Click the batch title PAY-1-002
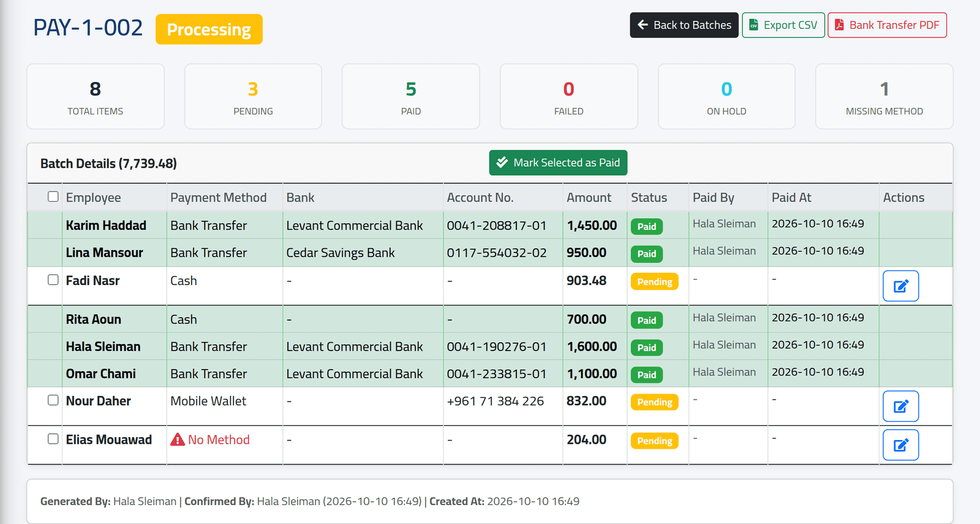980x524 pixels. coord(88,28)
